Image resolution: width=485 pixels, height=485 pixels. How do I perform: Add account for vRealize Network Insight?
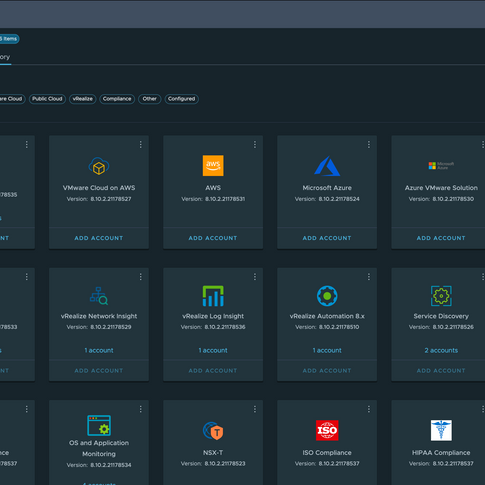pyautogui.click(x=99, y=370)
